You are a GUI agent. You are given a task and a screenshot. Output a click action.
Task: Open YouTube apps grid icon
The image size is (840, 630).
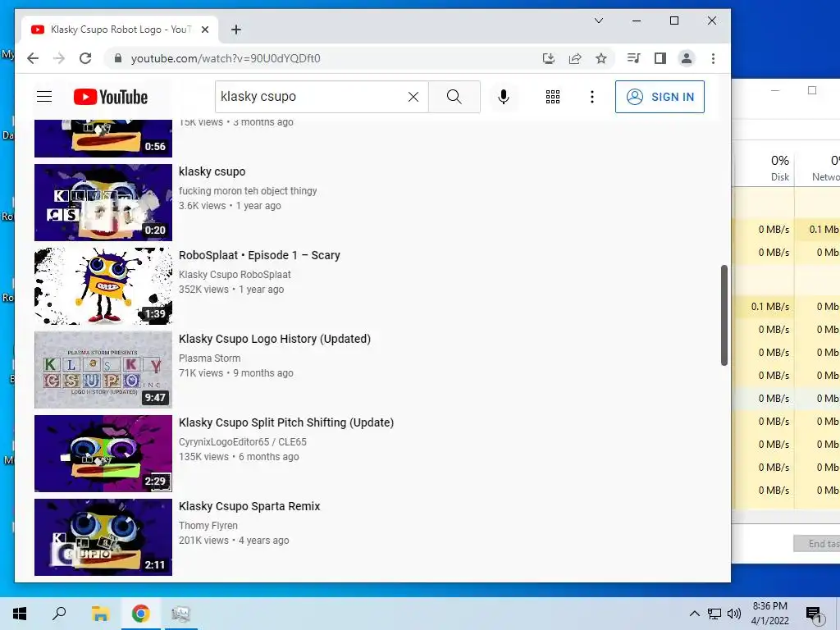(553, 97)
